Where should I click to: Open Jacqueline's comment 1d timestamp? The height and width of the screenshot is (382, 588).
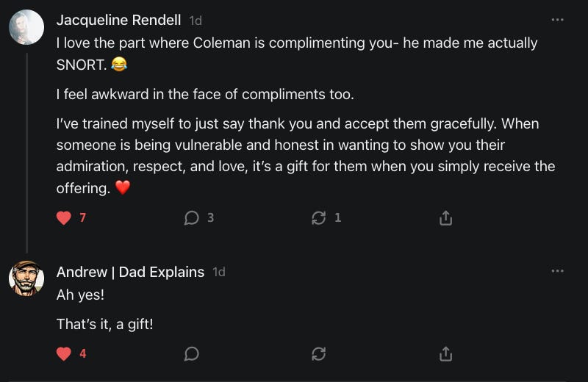[195, 21]
